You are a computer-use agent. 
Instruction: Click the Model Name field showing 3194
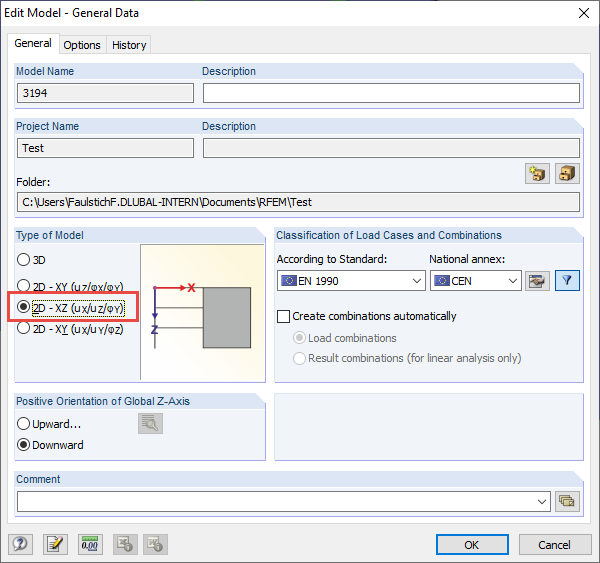[x=105, y=93]
